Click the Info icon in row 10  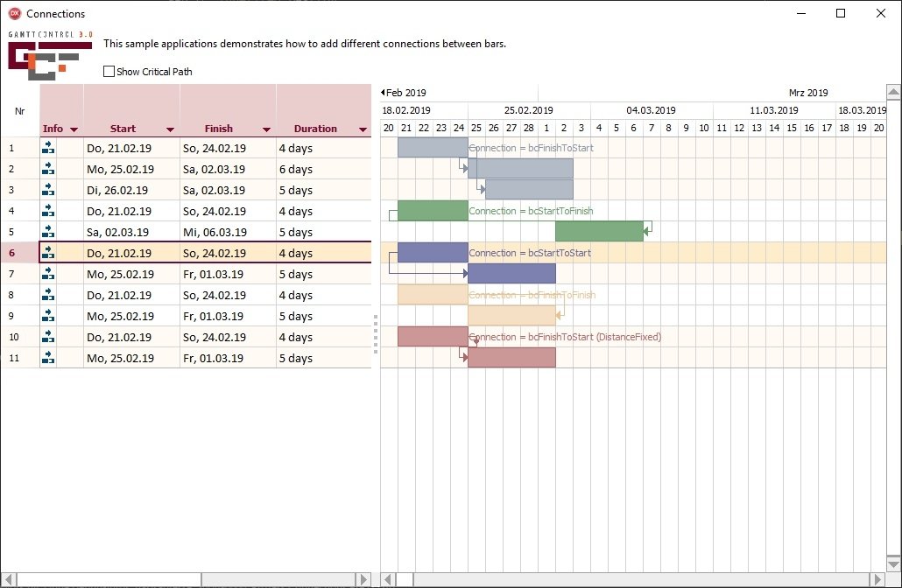(x=48, y=337)
